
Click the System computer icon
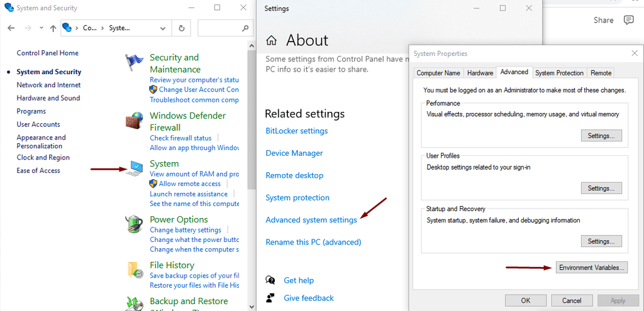[134, 168]
